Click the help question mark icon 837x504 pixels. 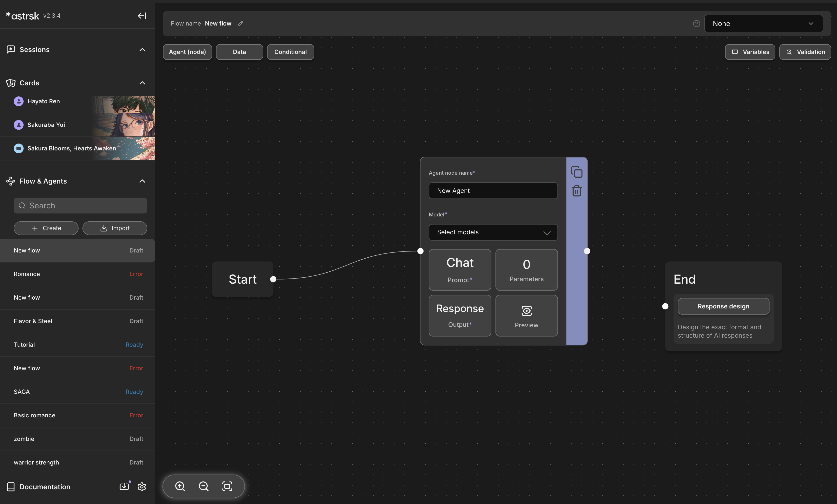(696, 24)
